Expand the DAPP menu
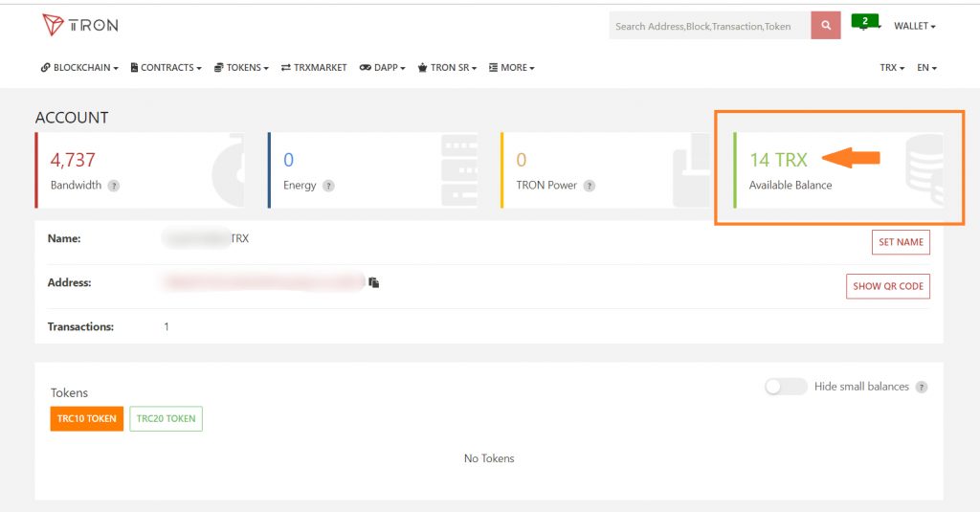Screen dimensions: 980x512 click(383, 68)
